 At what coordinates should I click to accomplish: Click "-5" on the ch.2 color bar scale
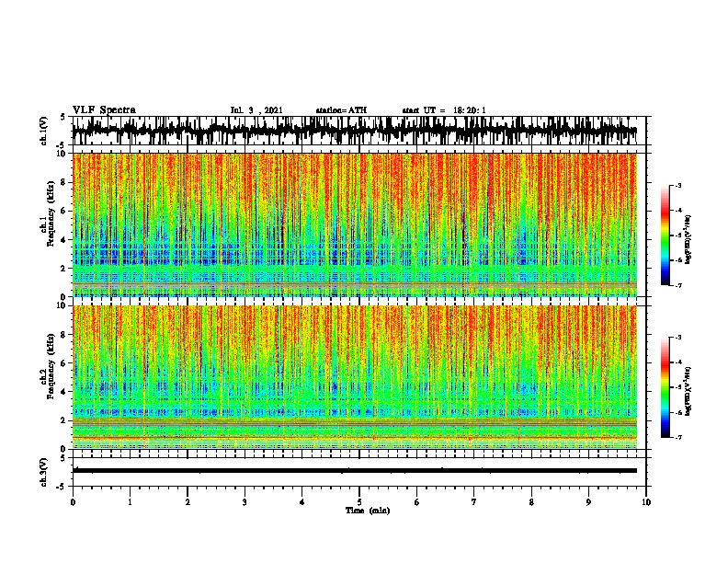click(677, 387)
